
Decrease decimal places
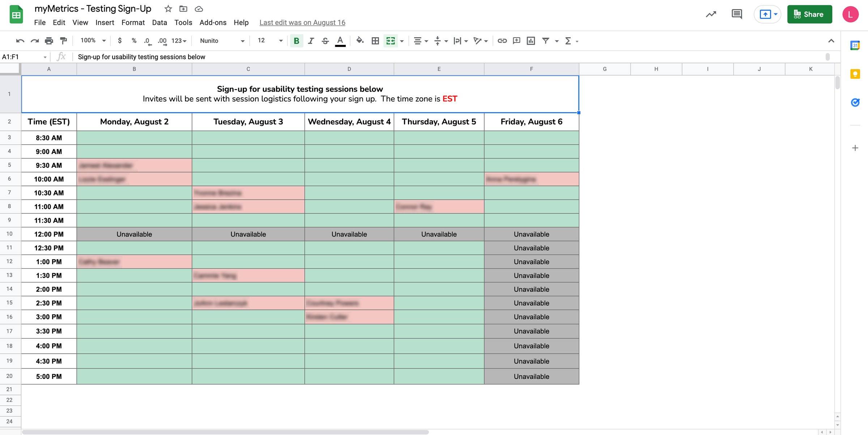pos(148,41)
